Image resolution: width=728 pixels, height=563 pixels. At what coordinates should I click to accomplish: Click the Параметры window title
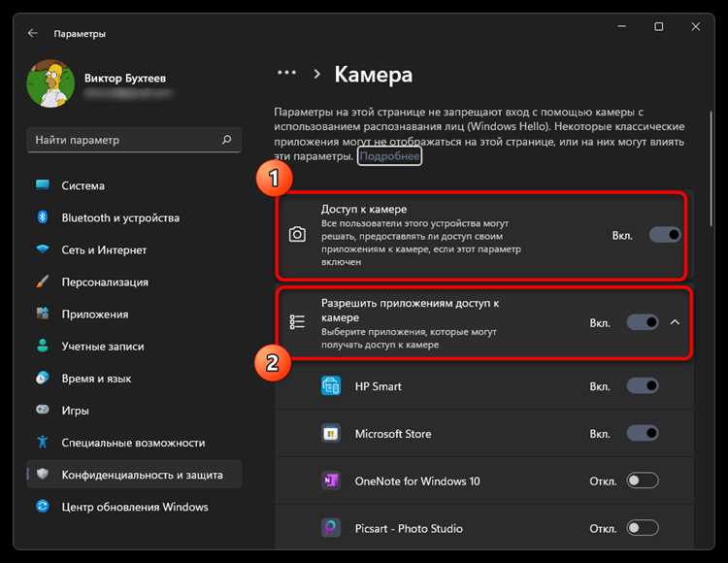click(80, 33)
